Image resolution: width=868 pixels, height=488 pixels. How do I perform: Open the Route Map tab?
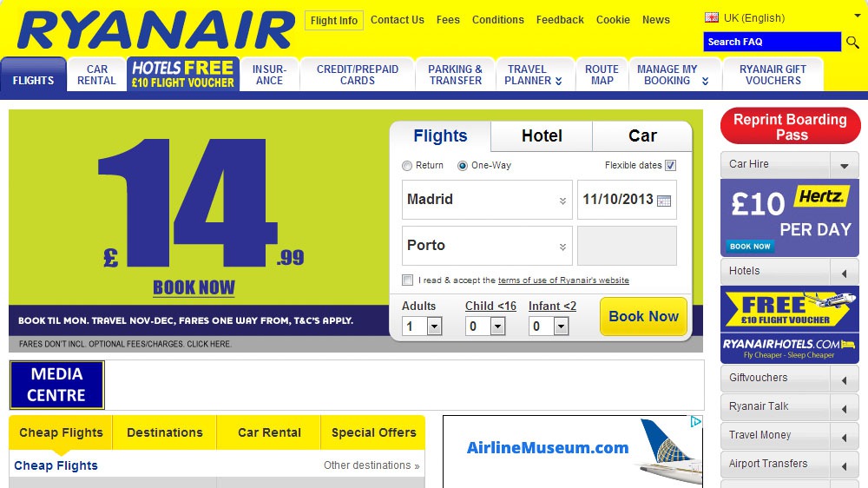click(602, 75)
